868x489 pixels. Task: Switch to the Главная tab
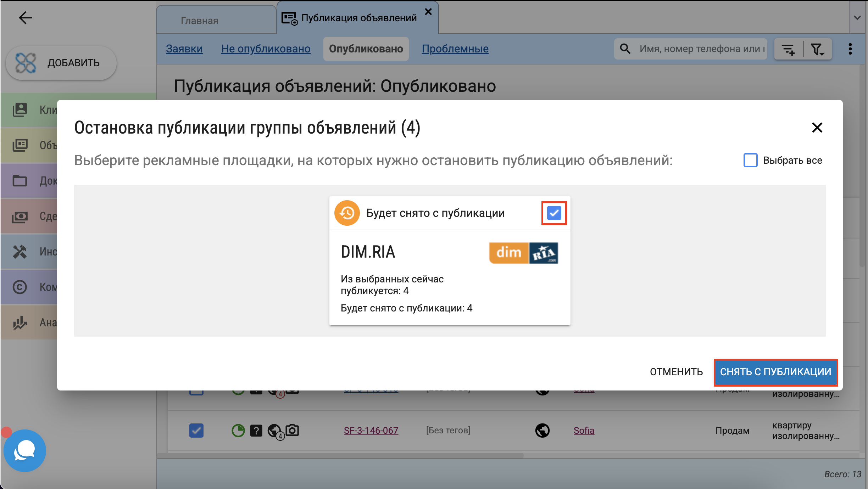point(216,21)
